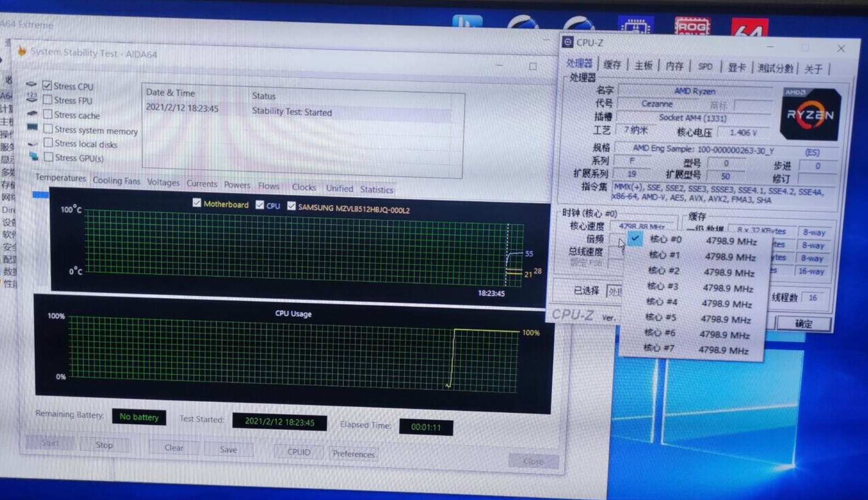Open CPU-Z SPD tab

pos(705,67)
